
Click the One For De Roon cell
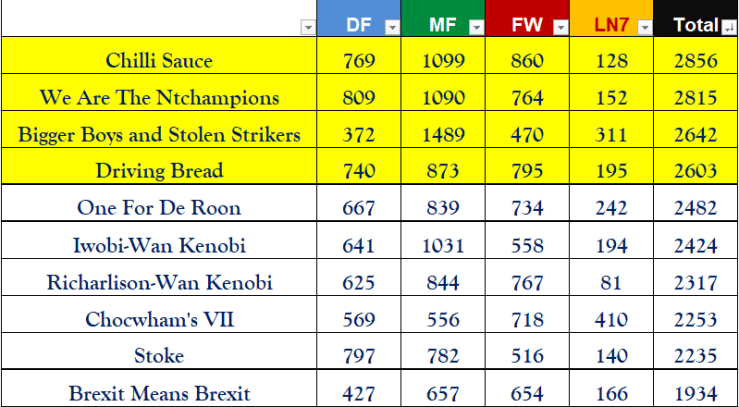click(x=159, y=208)
